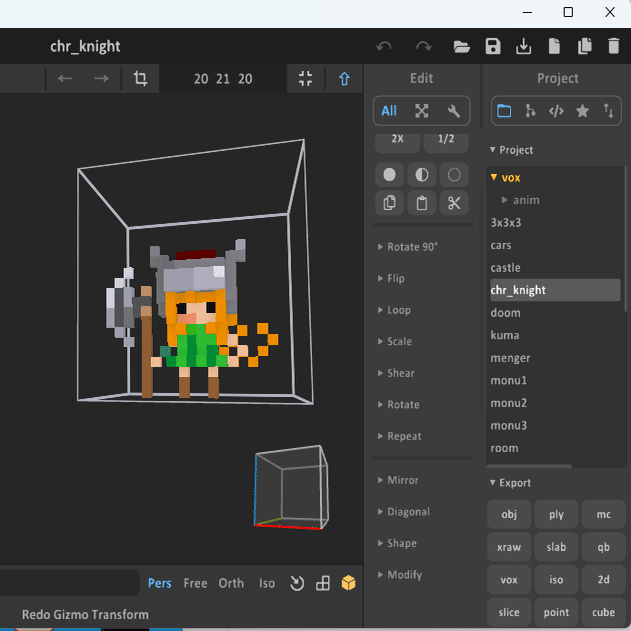Viewport: 631px width, 631px height.
Task: Click the star favorites icon in Project
Action: (x=582, y=111)
